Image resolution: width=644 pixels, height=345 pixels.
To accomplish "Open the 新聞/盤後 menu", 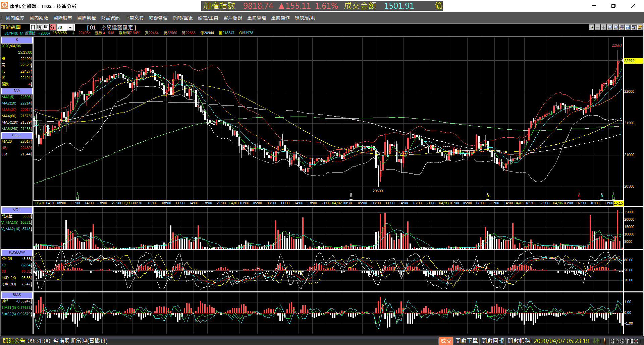I will (x=182, y=18).
